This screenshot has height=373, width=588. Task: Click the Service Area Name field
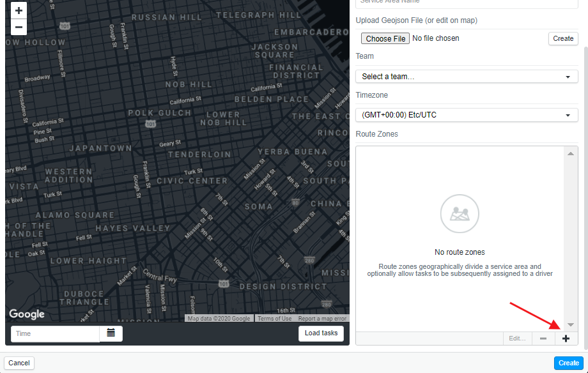coord(467,3)
